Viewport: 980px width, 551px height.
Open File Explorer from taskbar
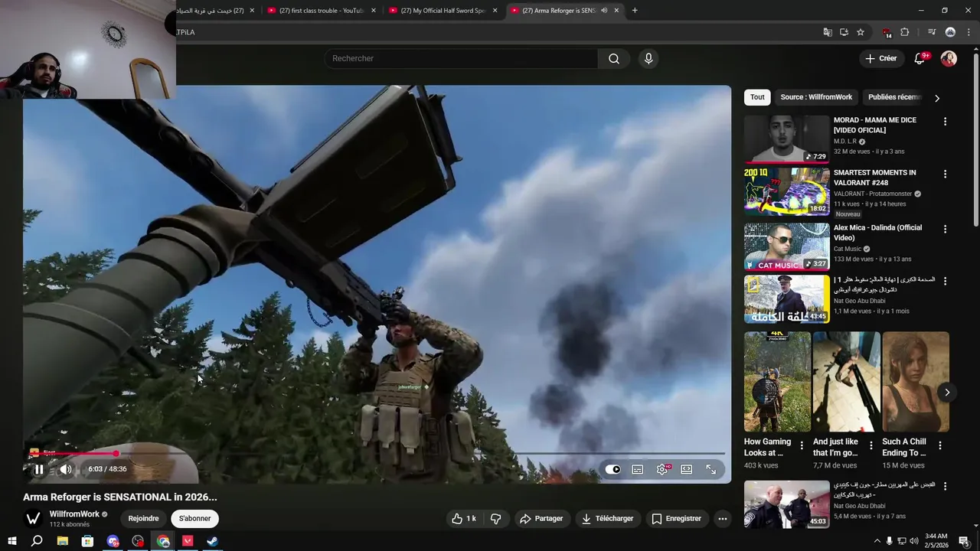coord(63,541)
